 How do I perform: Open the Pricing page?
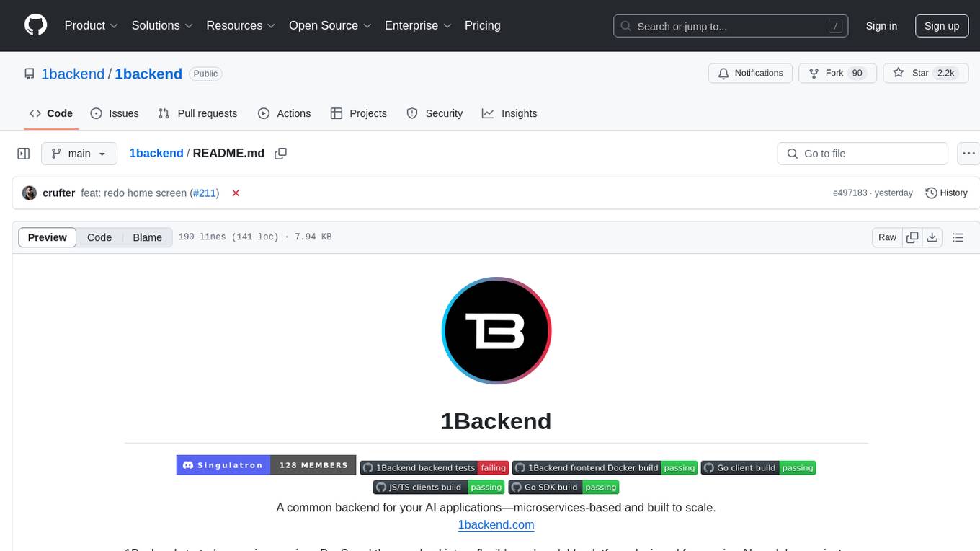[x=483, y=25]
